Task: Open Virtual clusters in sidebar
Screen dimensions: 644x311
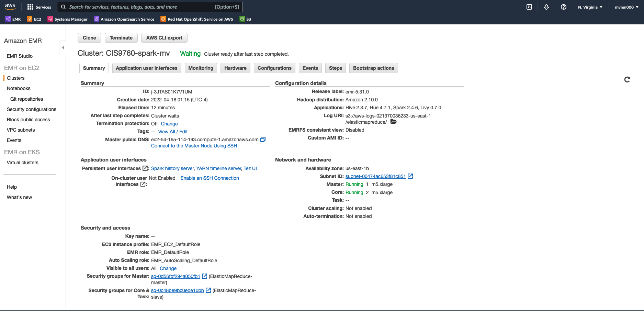Action: tap(23, 163)
